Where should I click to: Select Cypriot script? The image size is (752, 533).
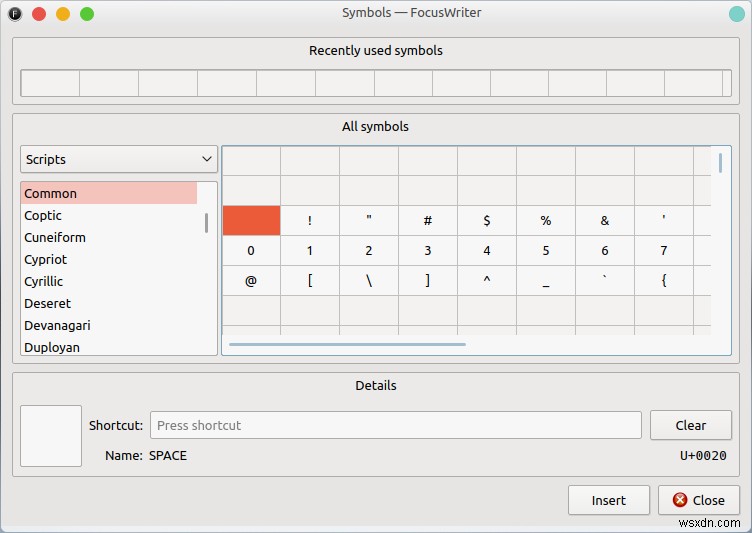[x=109, y=260]
